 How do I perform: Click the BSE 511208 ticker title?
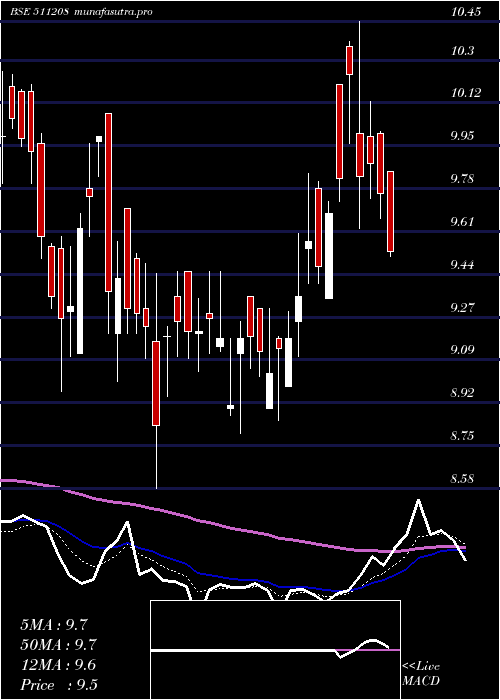click(x=39, y=12)
